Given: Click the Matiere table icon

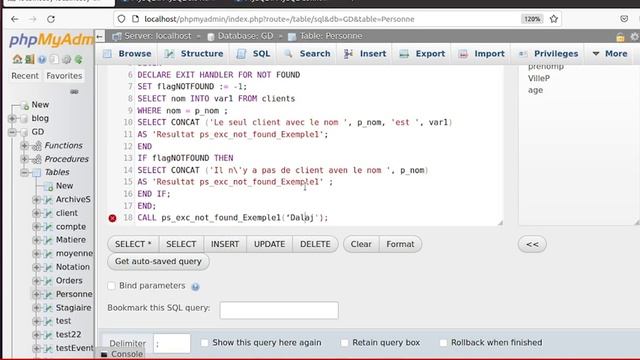Looking at the screenshot, I should pyautogui.click(x=49, y=240).
